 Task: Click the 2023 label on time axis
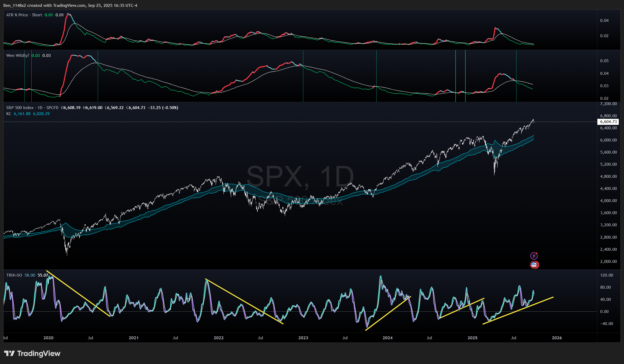(303, 338)
